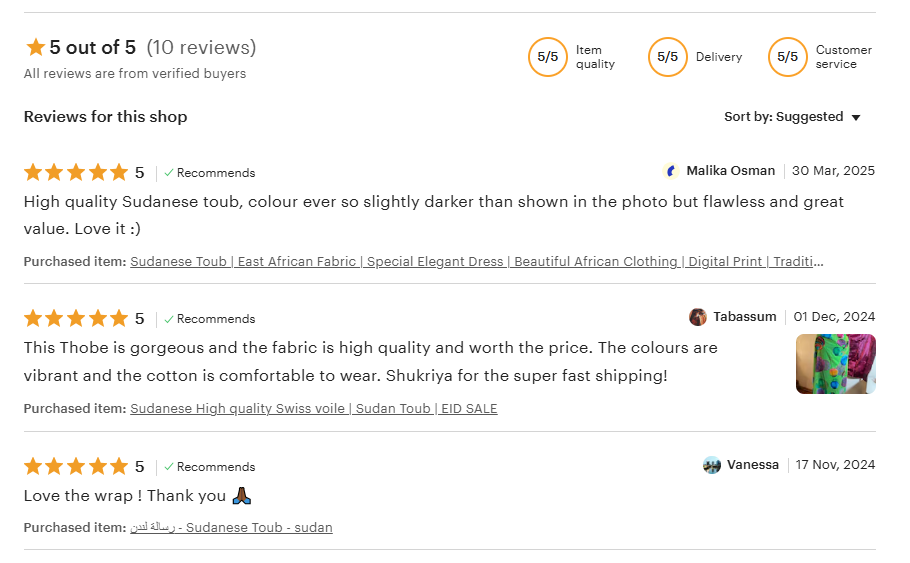Viewport: 910px width, 563px height.
Task: Click the Recommends checkmark on Tabassum's review
Action: tap(170, 319)
